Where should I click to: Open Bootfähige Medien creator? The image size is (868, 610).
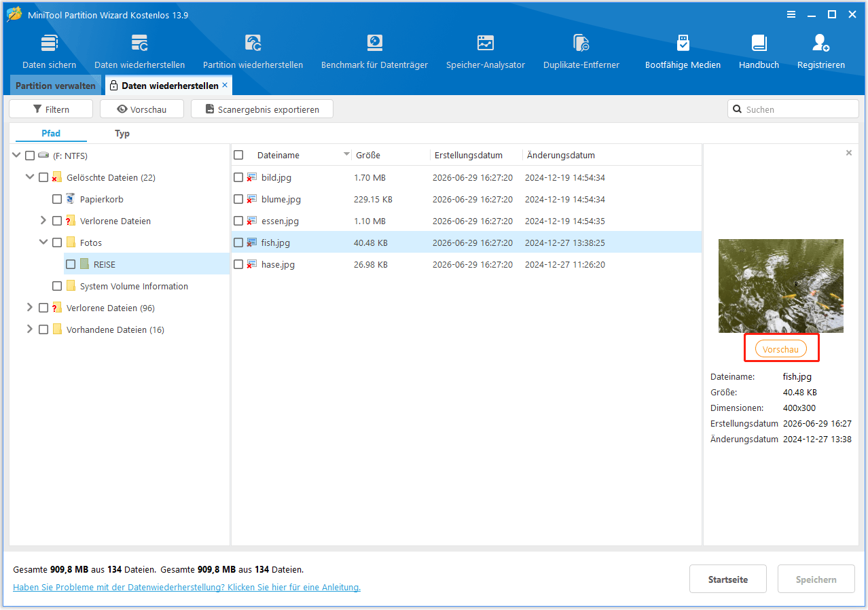(x=683, y=52)
